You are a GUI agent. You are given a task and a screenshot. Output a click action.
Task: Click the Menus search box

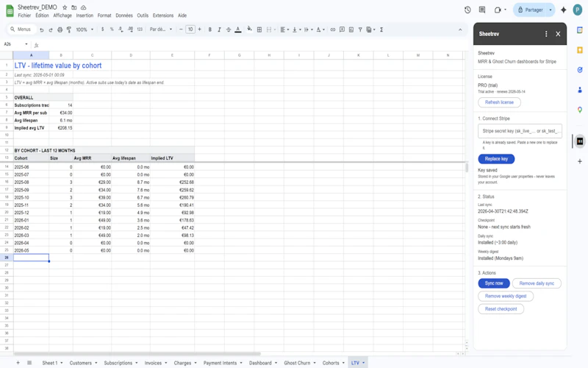click(21, 29)
